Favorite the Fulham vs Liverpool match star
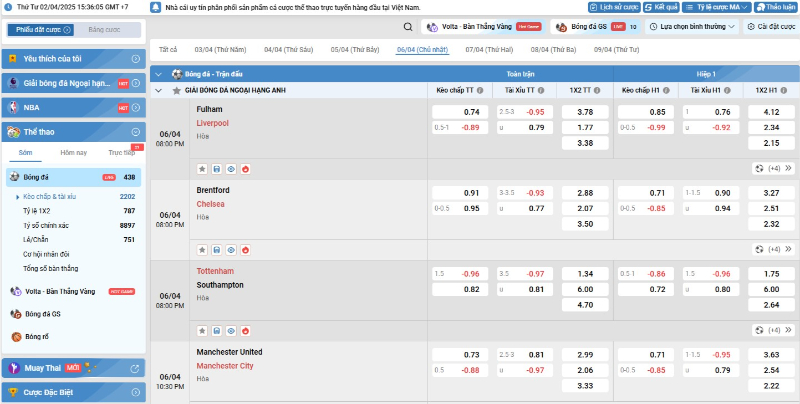 [x=202, y=169]
